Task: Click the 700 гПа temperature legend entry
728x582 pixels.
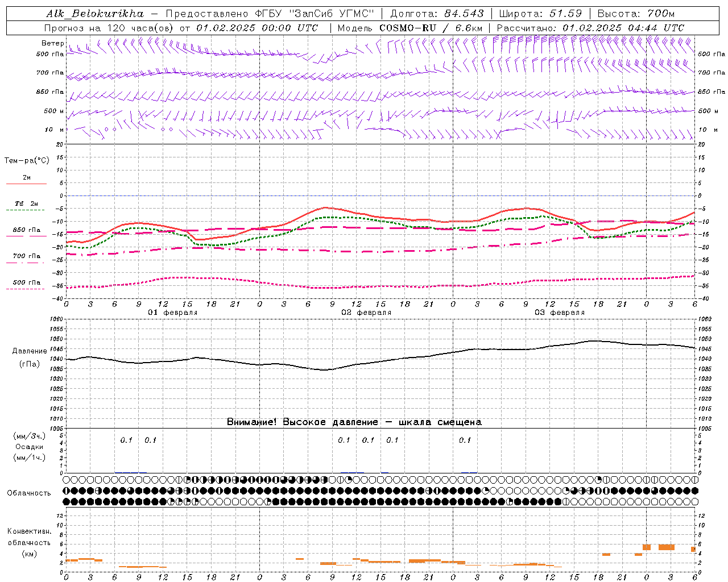Action: point(27,256)
